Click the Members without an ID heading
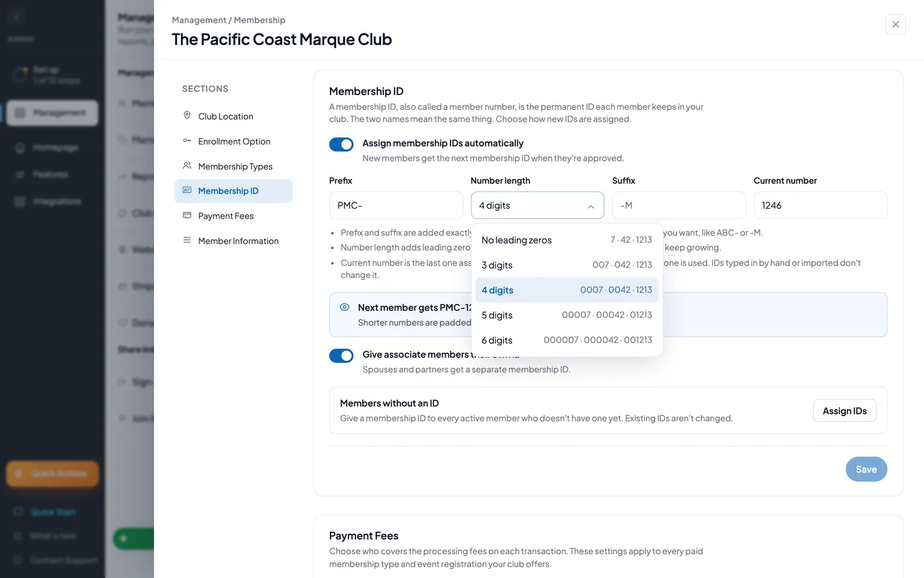Image resolution: width=924 pixels, height=578 pixels. pyautogui.click(x=389, y=403)
